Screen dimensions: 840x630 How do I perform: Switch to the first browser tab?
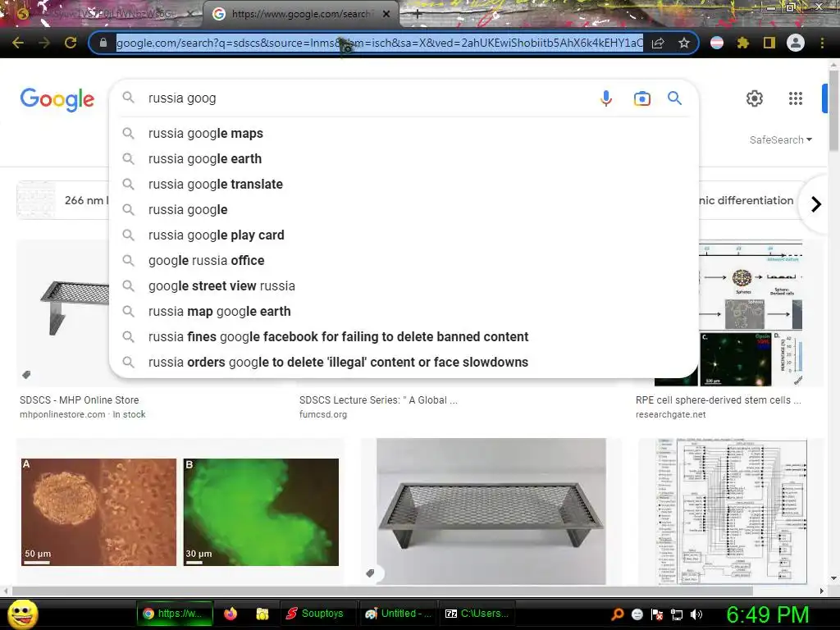click(x=102, y=14)
